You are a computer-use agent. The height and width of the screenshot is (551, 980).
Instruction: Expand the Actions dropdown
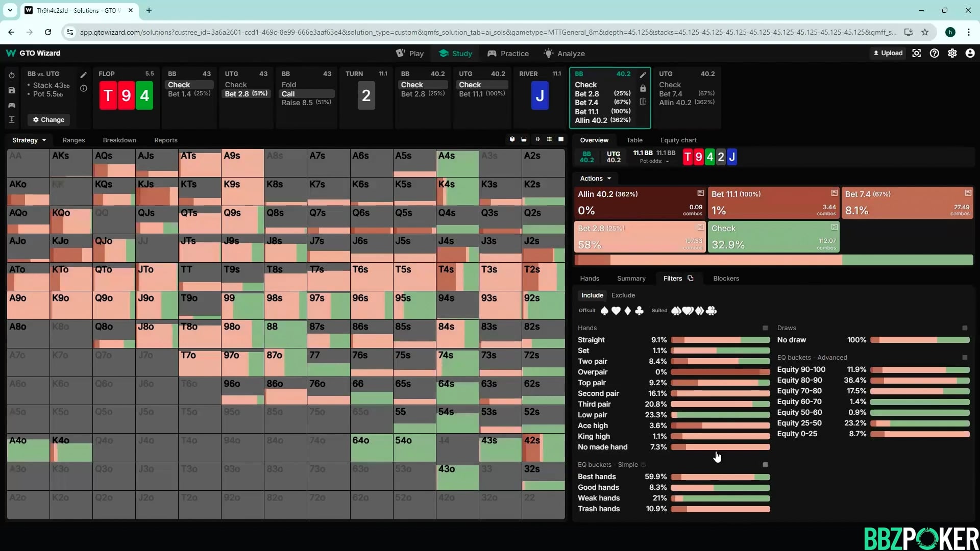[x=595, y=178]
